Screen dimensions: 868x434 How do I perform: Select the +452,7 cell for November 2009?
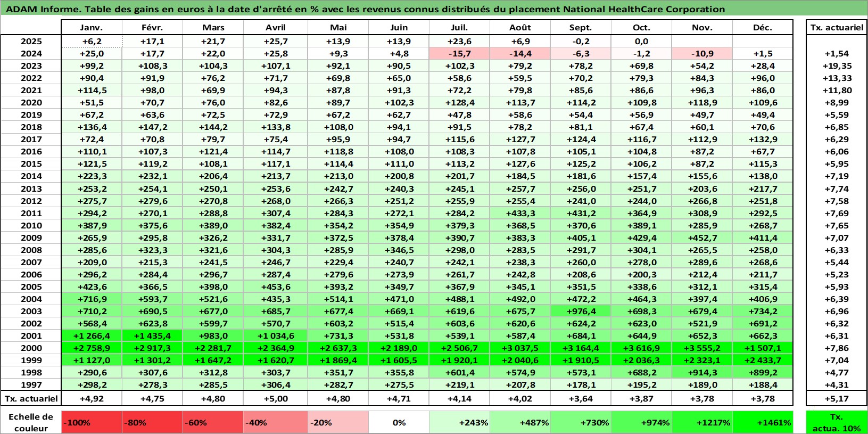[x=702, y=238]
